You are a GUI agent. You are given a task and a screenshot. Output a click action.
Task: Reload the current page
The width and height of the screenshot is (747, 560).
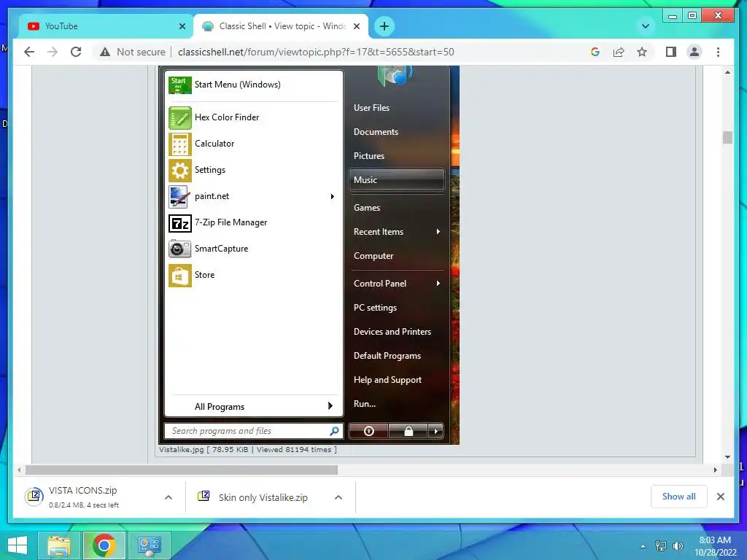[x=76, y=52]
